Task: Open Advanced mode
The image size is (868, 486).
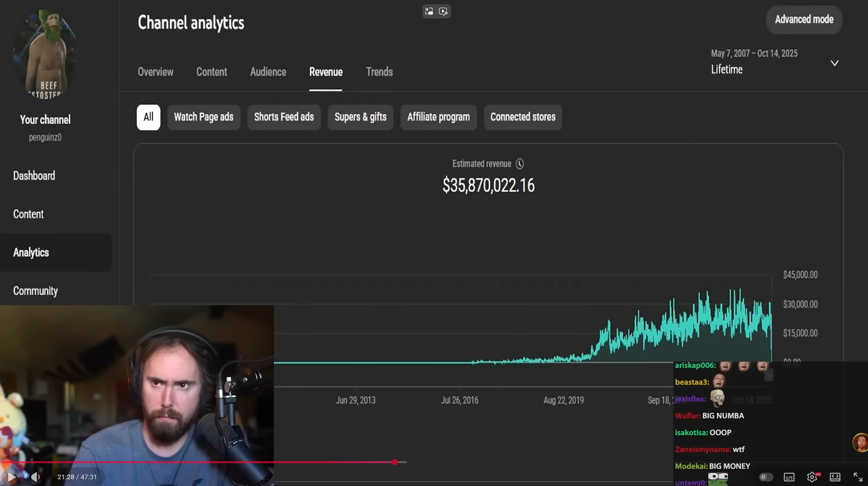Action: (x=804, y=19)
